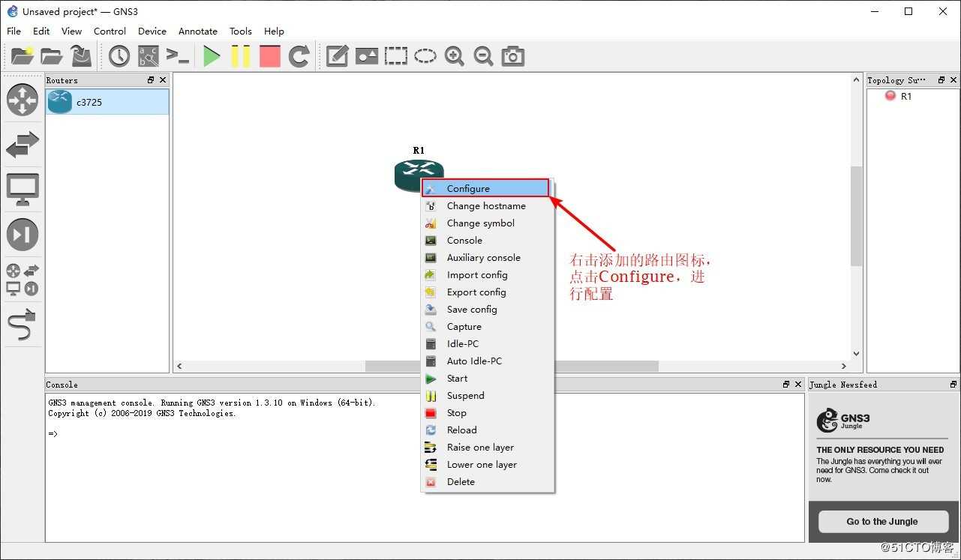The image size is (961, 560).
Task: Choose Configure from the context menu
Action: (486, 188)
